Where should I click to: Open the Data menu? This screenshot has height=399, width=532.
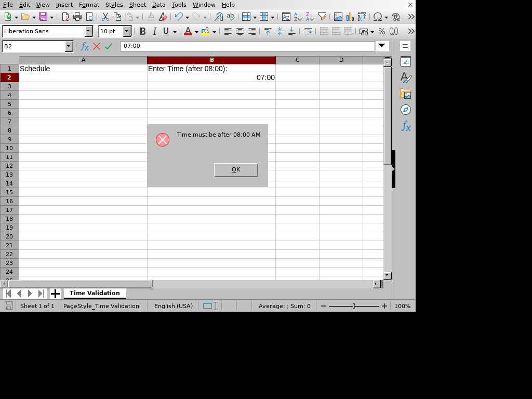point(158,5)
